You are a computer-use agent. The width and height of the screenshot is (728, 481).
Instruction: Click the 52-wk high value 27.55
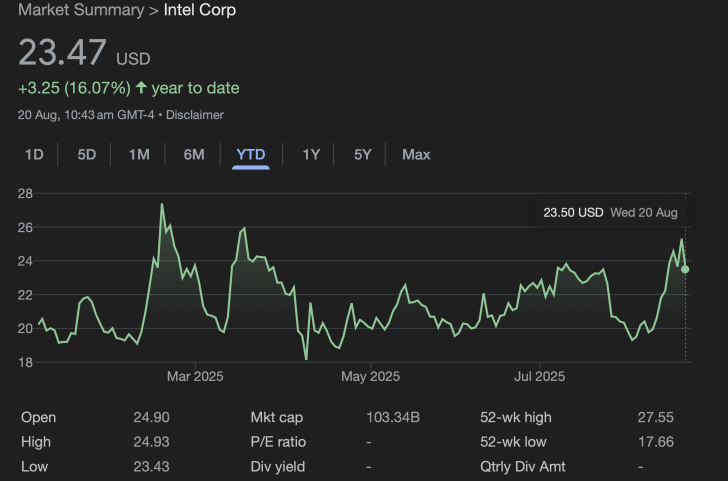click(x=656, y=417)
